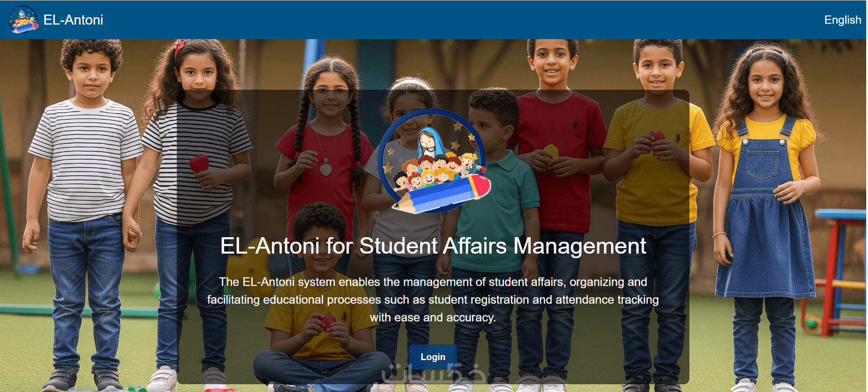Click the large circular school logo
Screen dimensions: 868x392
tap(434, 161)
